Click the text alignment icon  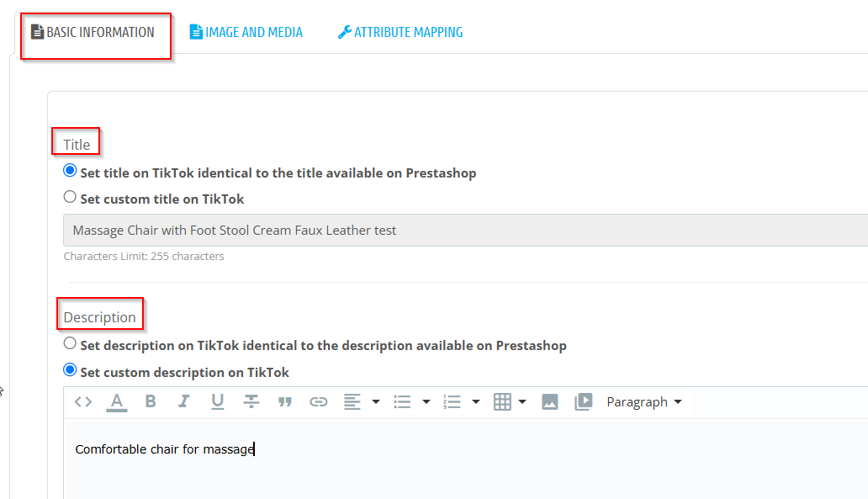[352, 402]
